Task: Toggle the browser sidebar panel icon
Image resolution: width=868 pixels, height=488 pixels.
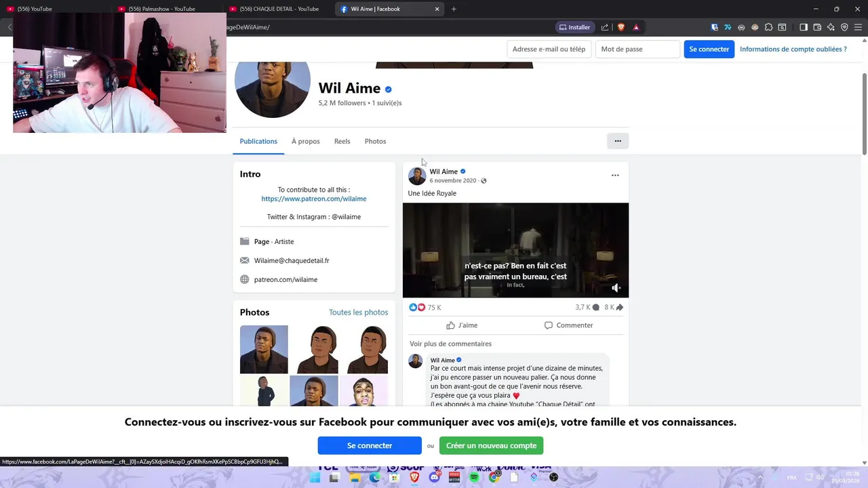Action: pyautogui.click(x=804, y=27)
